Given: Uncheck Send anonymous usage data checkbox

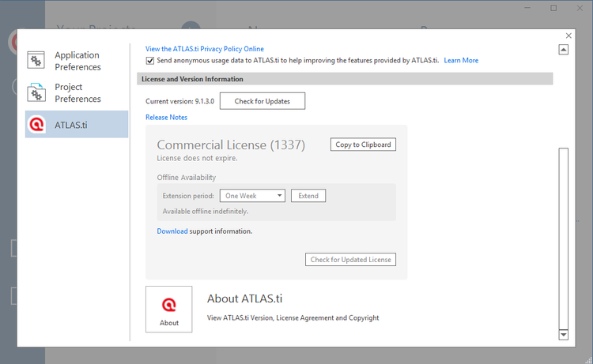Looking at the screenshot, I should tap(150, 61).
